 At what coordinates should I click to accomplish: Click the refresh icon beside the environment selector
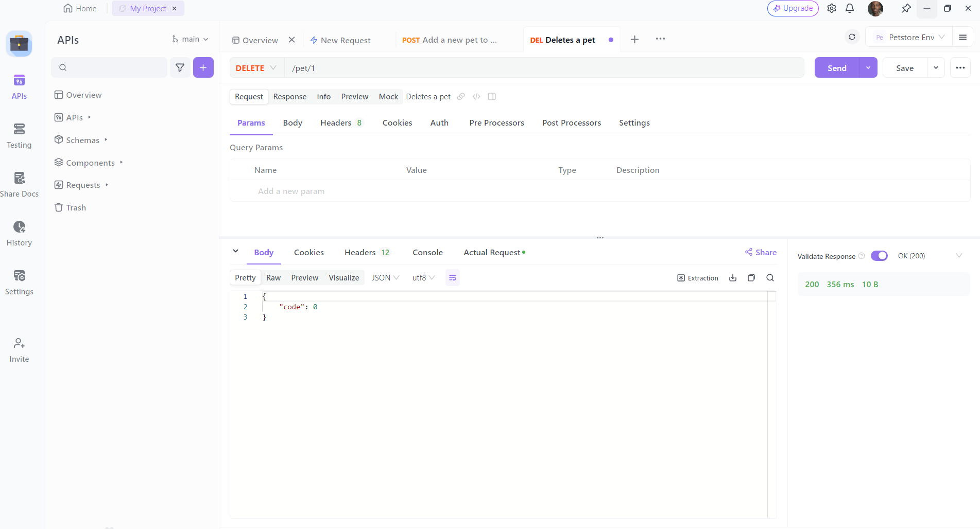point(852,37)
